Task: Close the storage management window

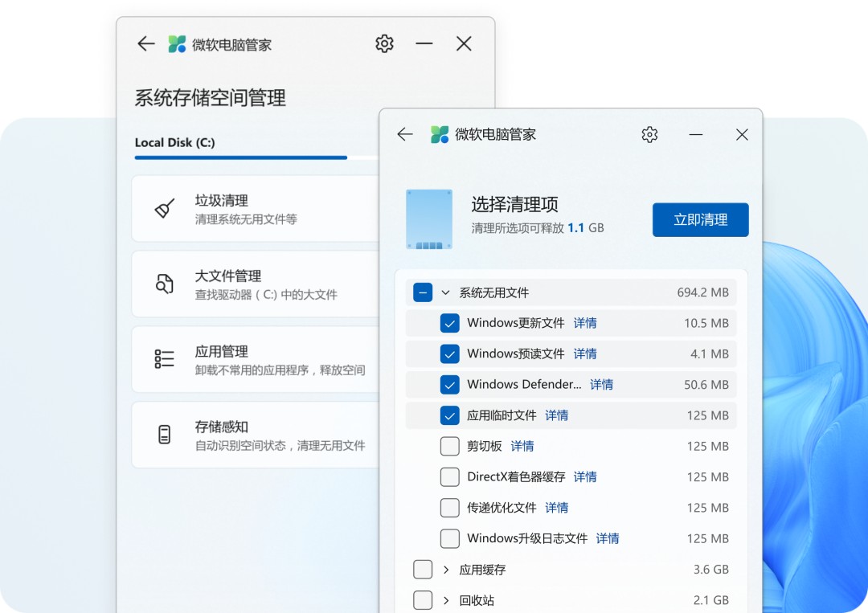Action: coord(464,43)
